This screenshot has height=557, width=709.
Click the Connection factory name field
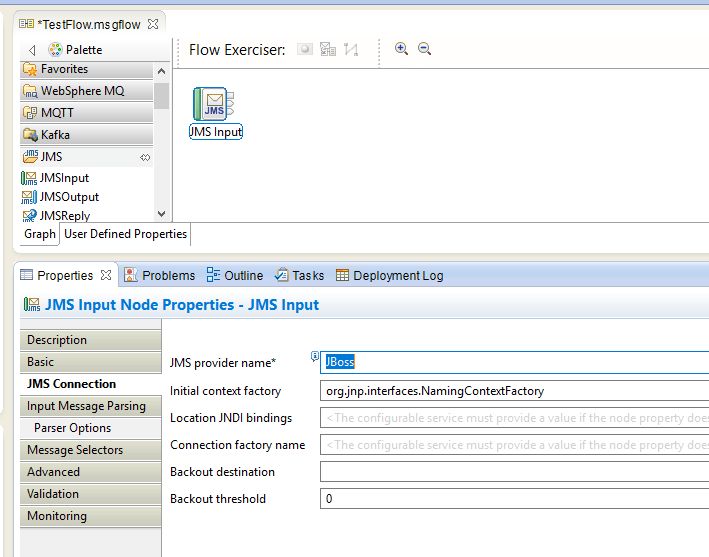point(515,445)
